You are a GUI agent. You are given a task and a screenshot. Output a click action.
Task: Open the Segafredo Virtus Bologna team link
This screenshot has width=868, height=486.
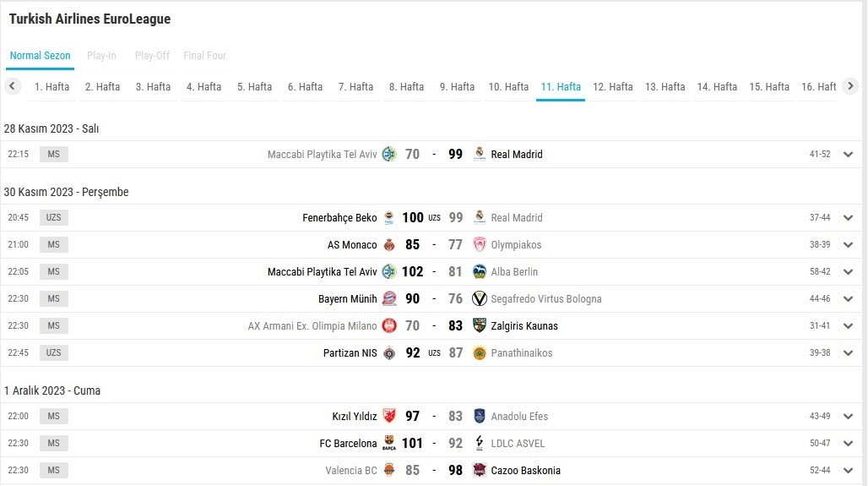click(545, 298)
